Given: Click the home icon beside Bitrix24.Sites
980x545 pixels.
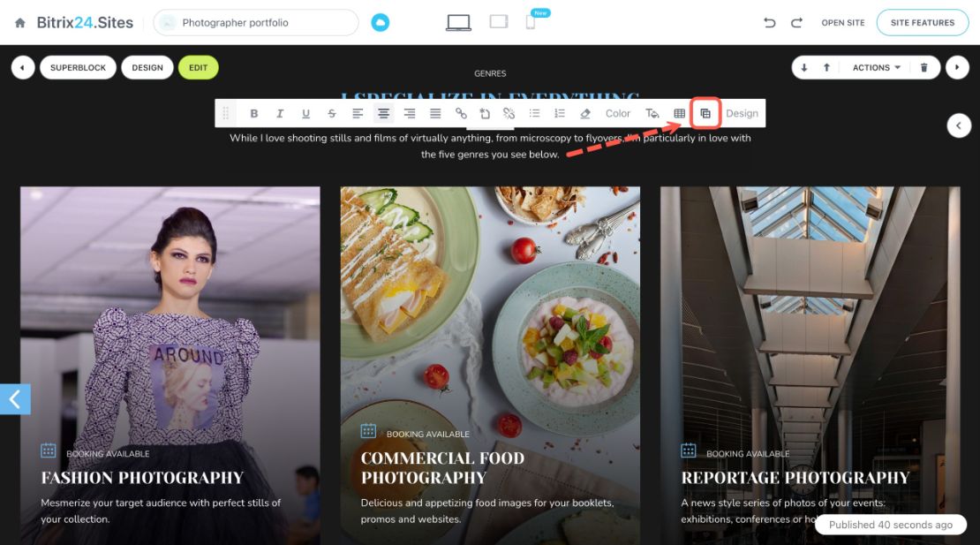Looking at the screenshot, I should pyautogui.click(x=20, y=23).
